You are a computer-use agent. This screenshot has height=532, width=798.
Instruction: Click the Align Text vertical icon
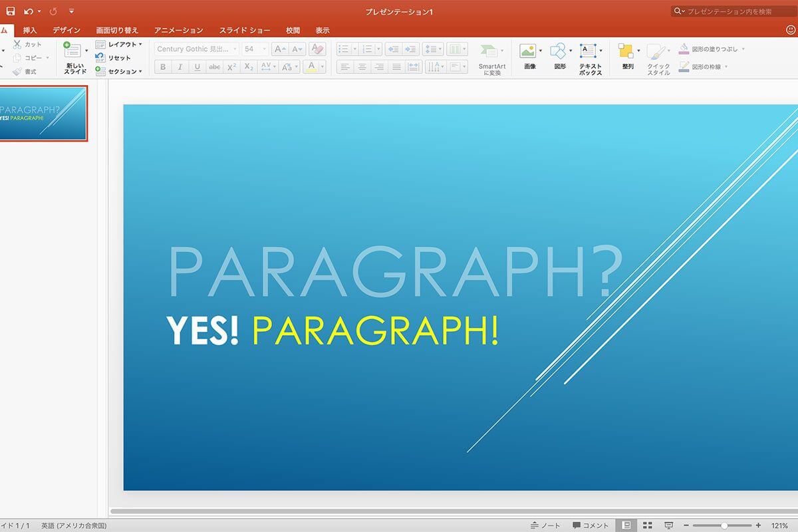click(x=456, y=67)
